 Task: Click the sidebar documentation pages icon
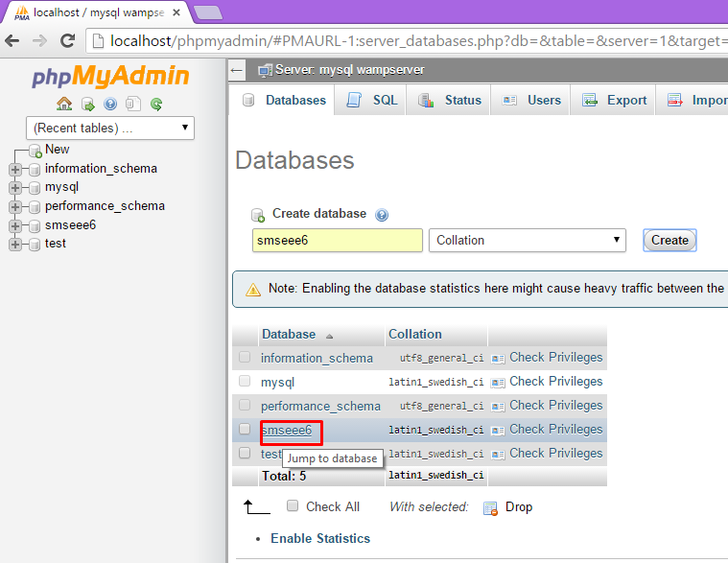(133, 104)
